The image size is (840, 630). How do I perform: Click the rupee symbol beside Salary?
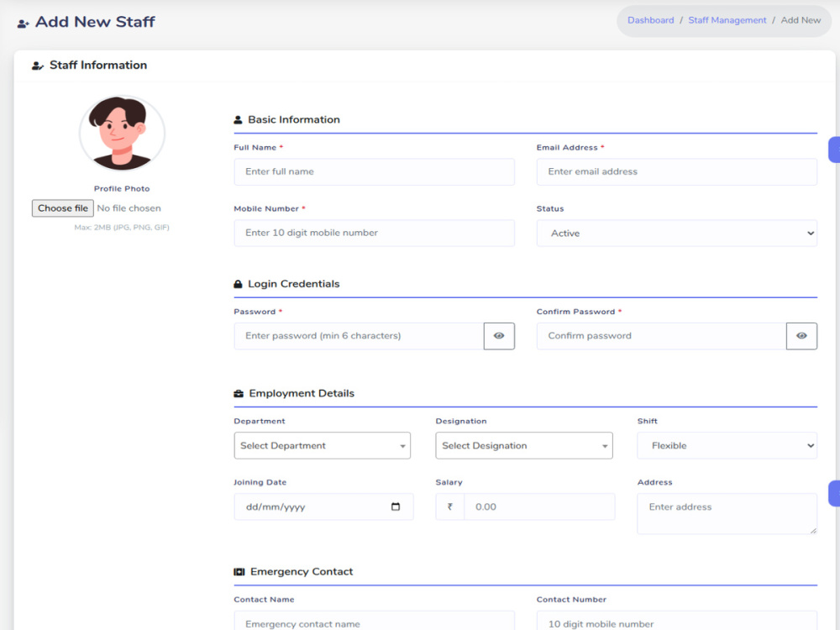pyautogui.click(x=450, y=507)
